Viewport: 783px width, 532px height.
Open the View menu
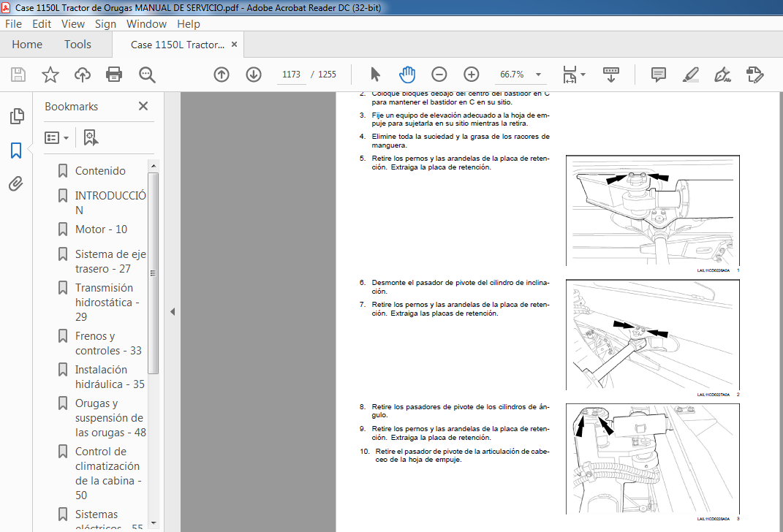coord(73,24)
